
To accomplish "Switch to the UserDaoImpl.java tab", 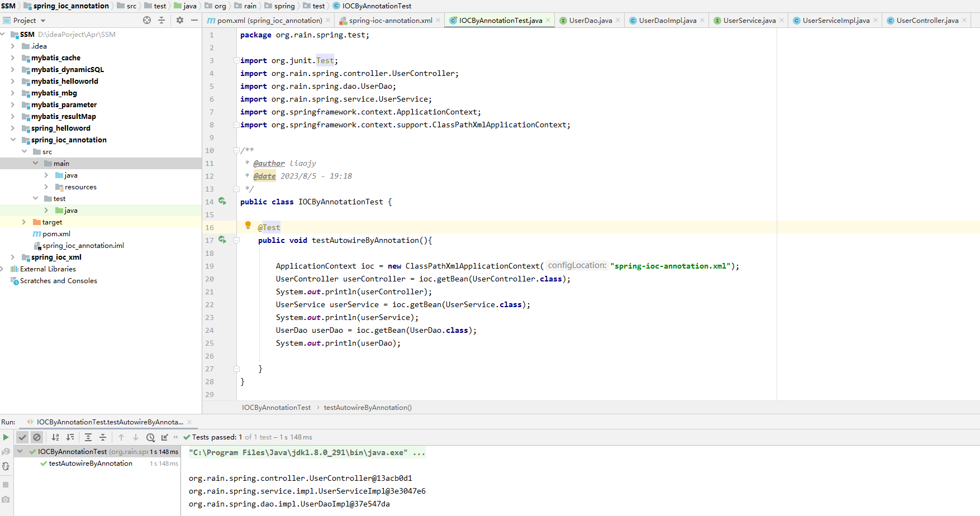I will pos(667,20).
